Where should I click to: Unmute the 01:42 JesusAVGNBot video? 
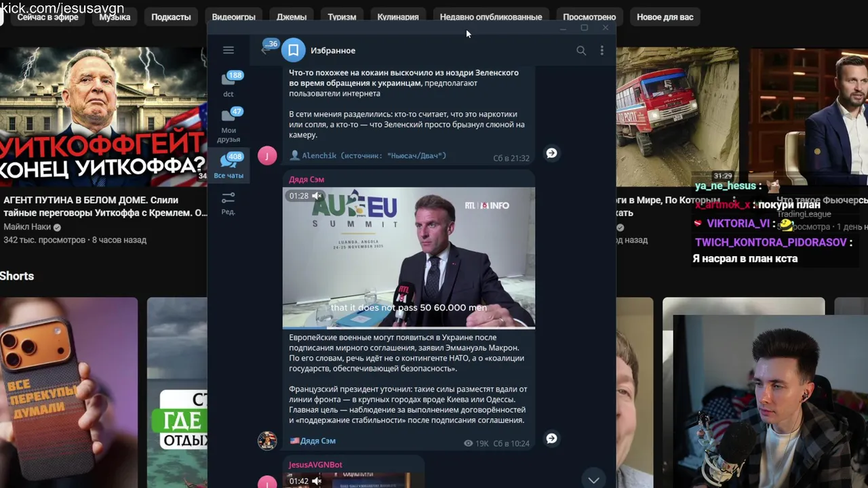[317, 481]
